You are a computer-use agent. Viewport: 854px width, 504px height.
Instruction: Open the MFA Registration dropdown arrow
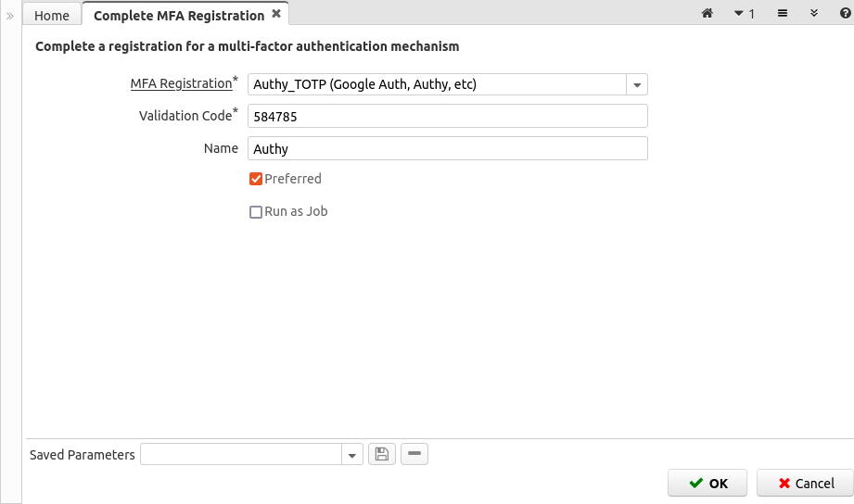click(637, 85)
